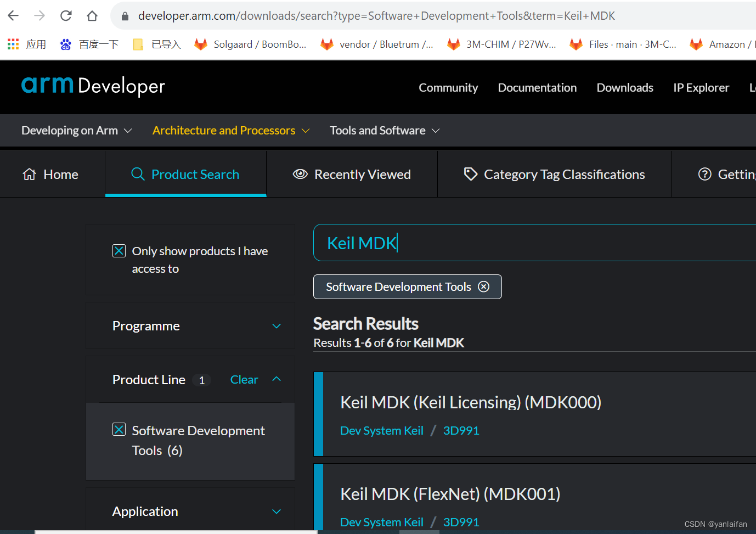
Task: Open Keil MDK (Keil Licensing) (MDK000) result
Action: [x=470, y=402]
